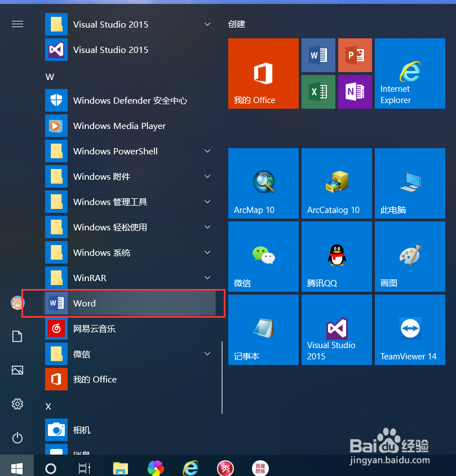Viewport: 456px width, 476px height.
Task: Click the 我的 Office orange tile
Action: [x=263, y=73]
